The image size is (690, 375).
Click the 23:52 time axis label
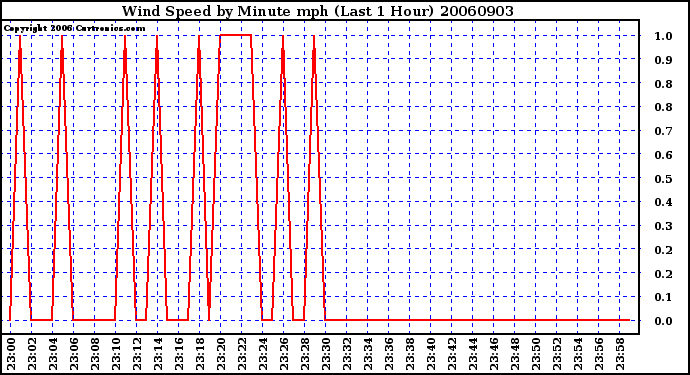pyautogui.click(x=558, y=355)
